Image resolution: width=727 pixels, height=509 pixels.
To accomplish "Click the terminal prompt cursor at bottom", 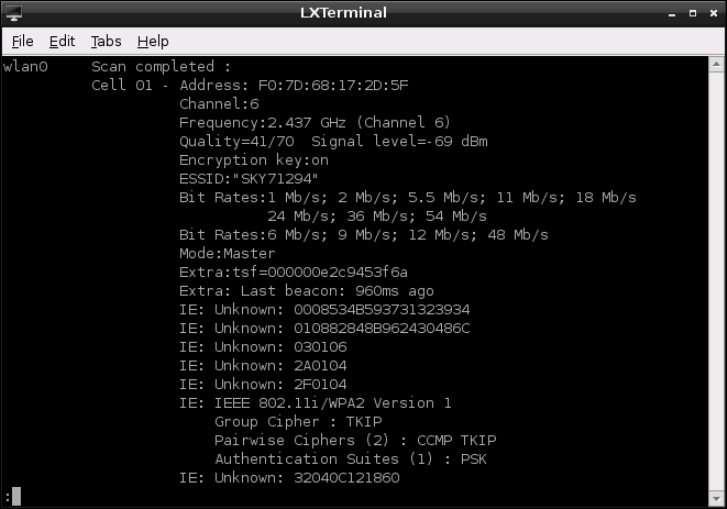I will [16, 497].
